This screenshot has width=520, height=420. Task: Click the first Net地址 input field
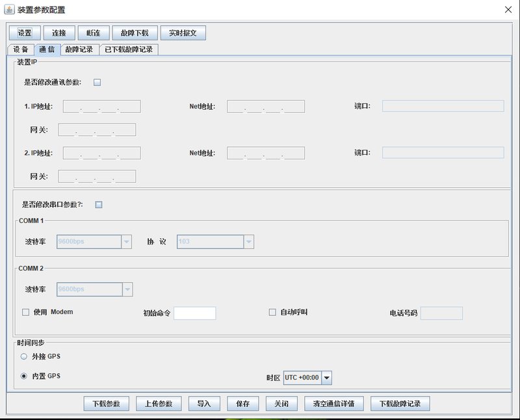(x=266, y=107)
